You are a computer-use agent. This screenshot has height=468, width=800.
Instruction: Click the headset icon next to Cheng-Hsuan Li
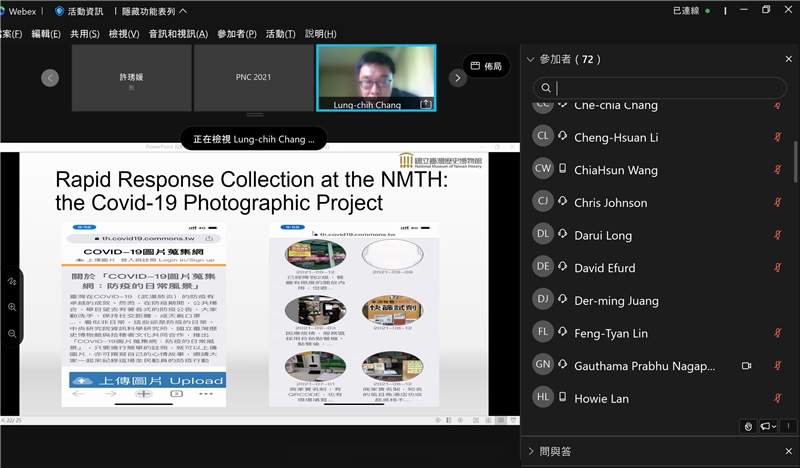562,136
